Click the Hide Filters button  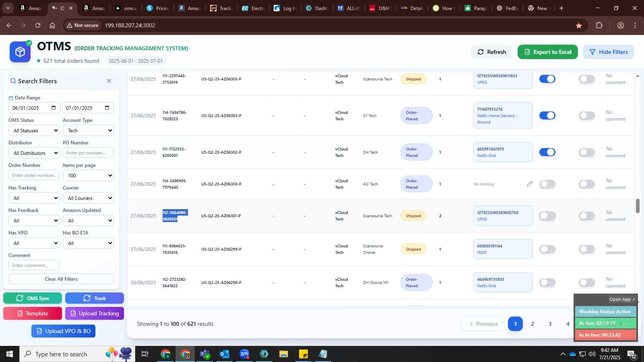coord(609,52)
